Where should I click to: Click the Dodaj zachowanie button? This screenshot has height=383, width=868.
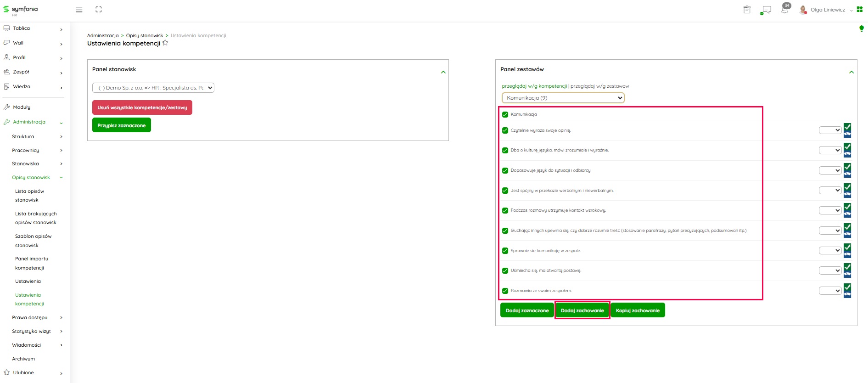[x=582, y=310]
